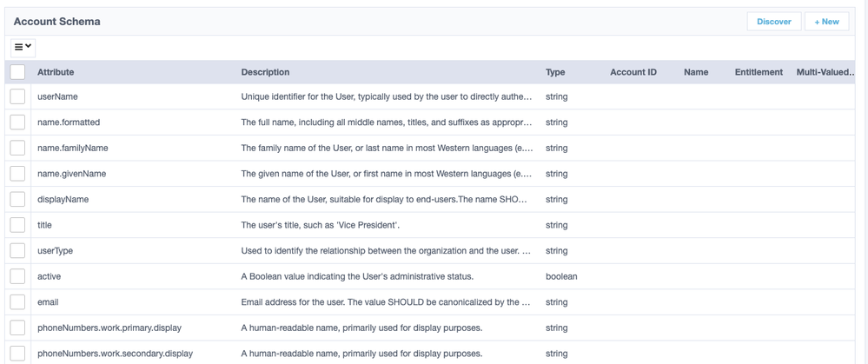The height and width of the screenshot is (364, 868).
Task: Click the Account ID column header
Action: click(x=633, y=72)
